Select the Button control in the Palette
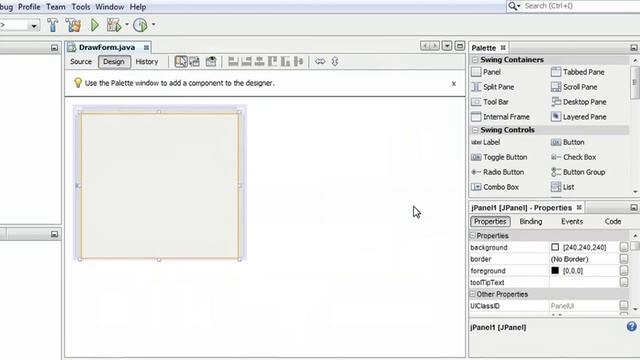 coord(568,142)
